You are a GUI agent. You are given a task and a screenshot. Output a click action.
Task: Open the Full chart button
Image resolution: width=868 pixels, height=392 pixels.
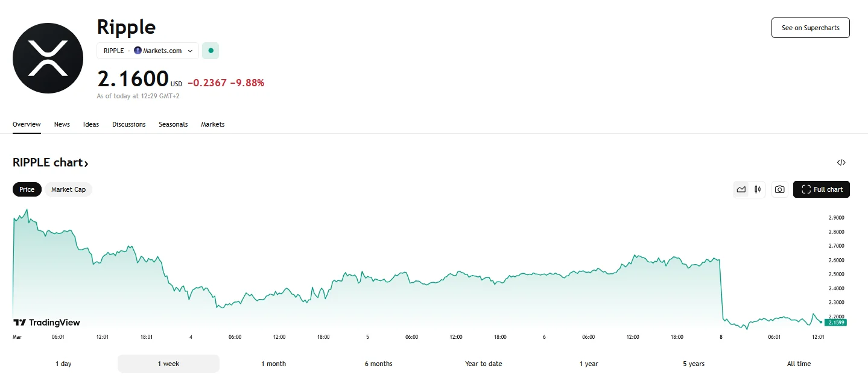tap(822, 189)
